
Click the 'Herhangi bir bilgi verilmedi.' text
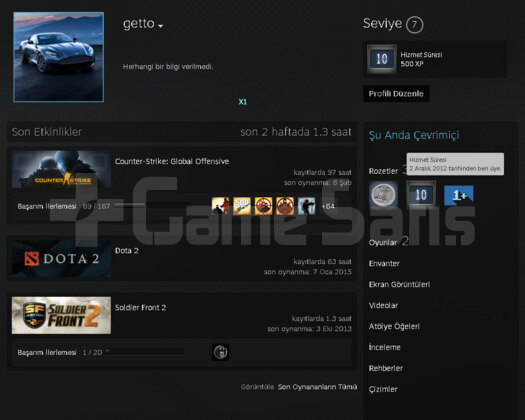(168, 67)
